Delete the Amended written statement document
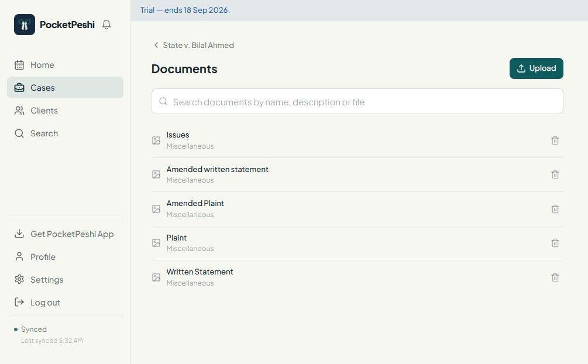 point(555,174)
